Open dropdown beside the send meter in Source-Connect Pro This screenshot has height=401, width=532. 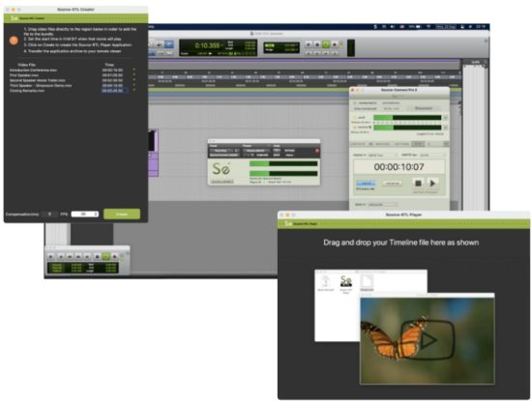(445, 118)
